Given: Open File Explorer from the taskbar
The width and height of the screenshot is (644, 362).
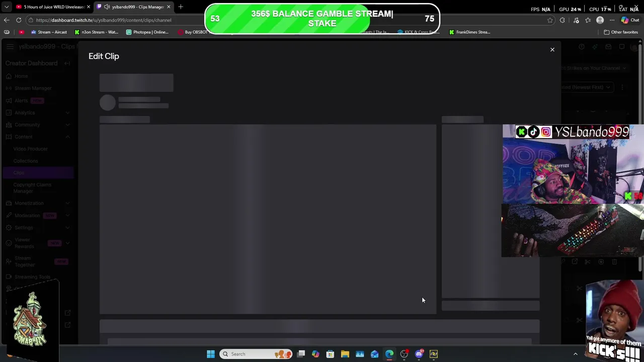Looking at the screenshot, I should [345, 354].
